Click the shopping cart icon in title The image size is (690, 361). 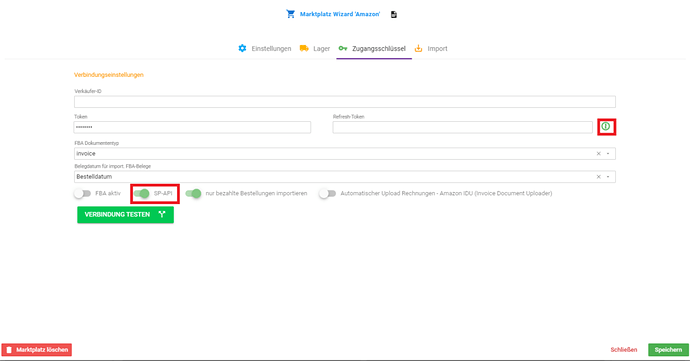[x=290, y=14]
